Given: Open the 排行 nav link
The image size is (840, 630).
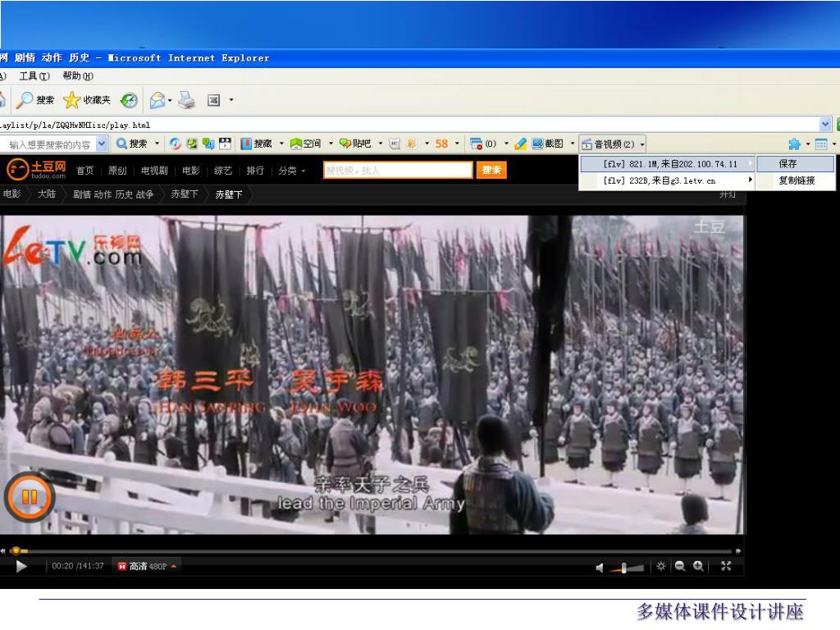Looking at the screenshot, I should pos(255,171).
